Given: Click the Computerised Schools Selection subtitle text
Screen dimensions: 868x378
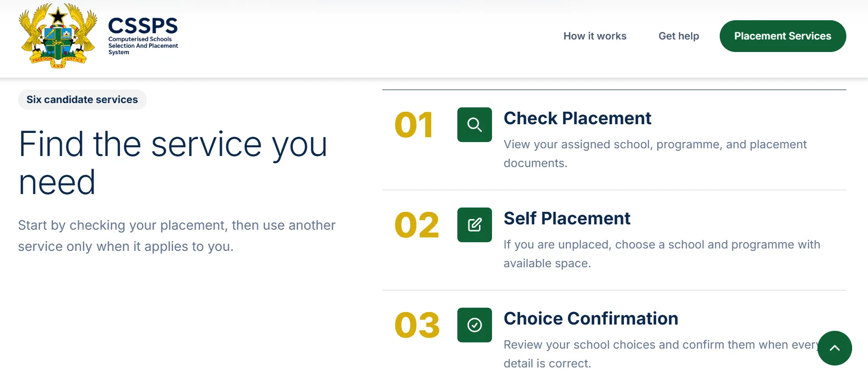Looking at the screenshot, I should 143,46.
